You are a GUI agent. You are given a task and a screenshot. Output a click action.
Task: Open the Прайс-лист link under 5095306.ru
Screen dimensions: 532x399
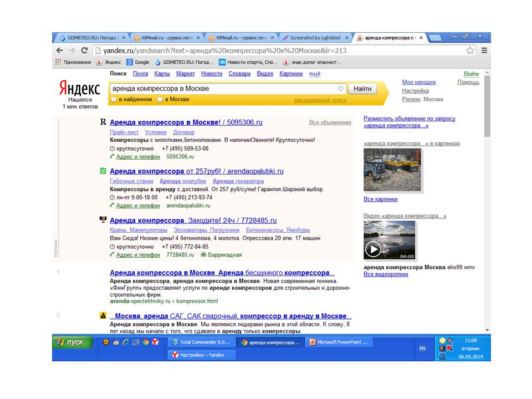pyautogui.click(x=124, y=132)
